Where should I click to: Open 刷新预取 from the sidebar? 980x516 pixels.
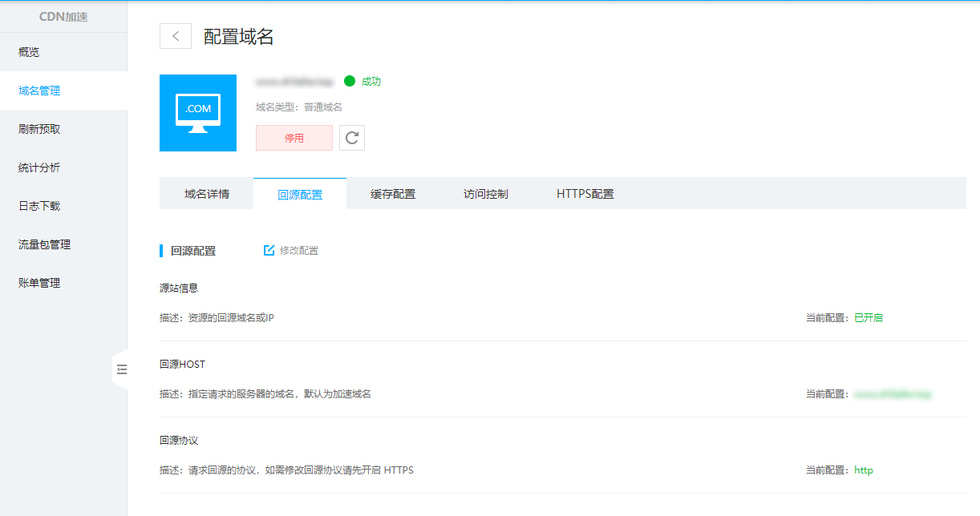tap(39, 129)
